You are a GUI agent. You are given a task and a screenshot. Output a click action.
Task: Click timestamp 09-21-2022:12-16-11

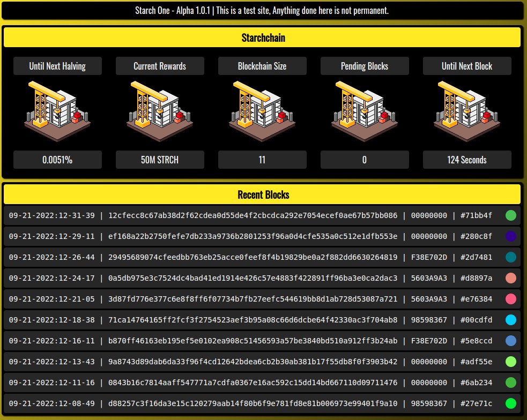click(52, 341)
